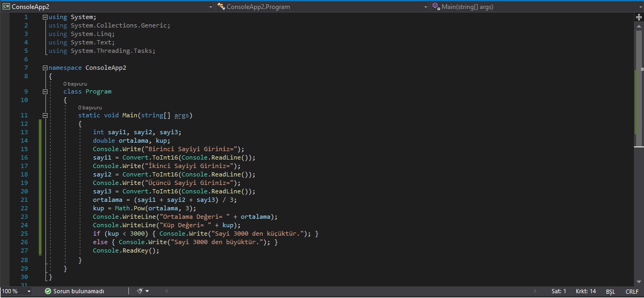Expand the dropdown arrow beside the broom icon
This screenshot has height=298, width=644.
tap(147, 291)
